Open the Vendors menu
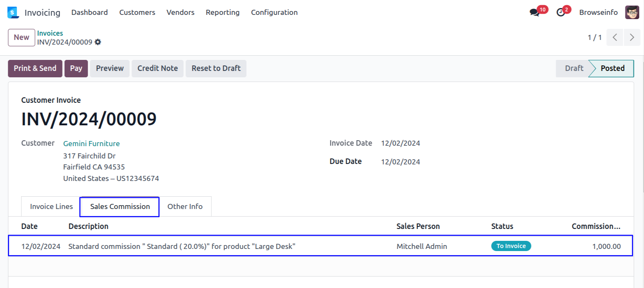Image resolution: width=644 pixels, height=288 pixels. point(180,12)
